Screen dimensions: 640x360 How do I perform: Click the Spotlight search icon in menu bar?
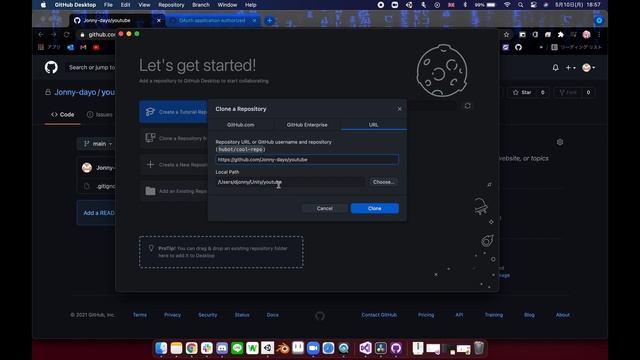click(520, 5)
